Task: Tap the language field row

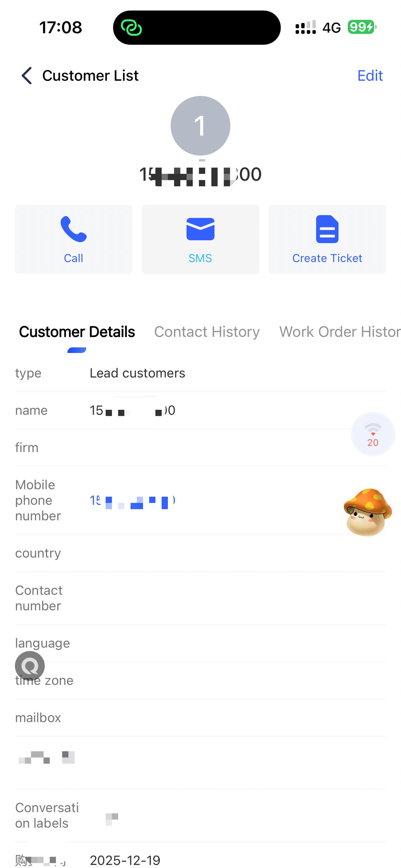Action: (x=200, y=643)
